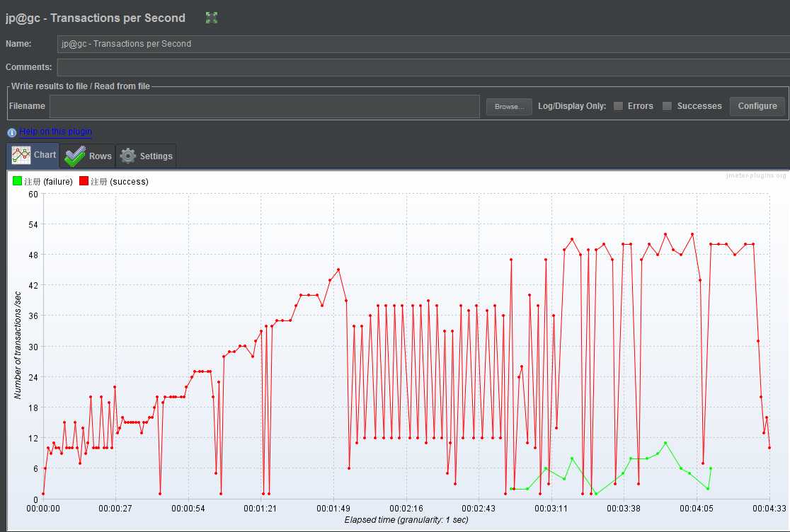This screenshot has width=790, height=532.
Task: Click the green failure legend swatch
Action: coord(17,181)
